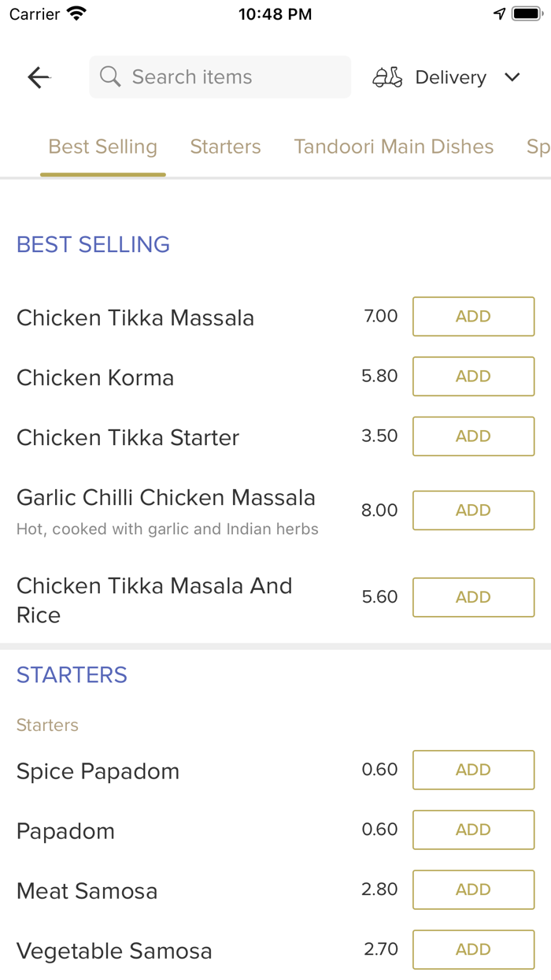Click inside the Search items field

click(220, 76)
